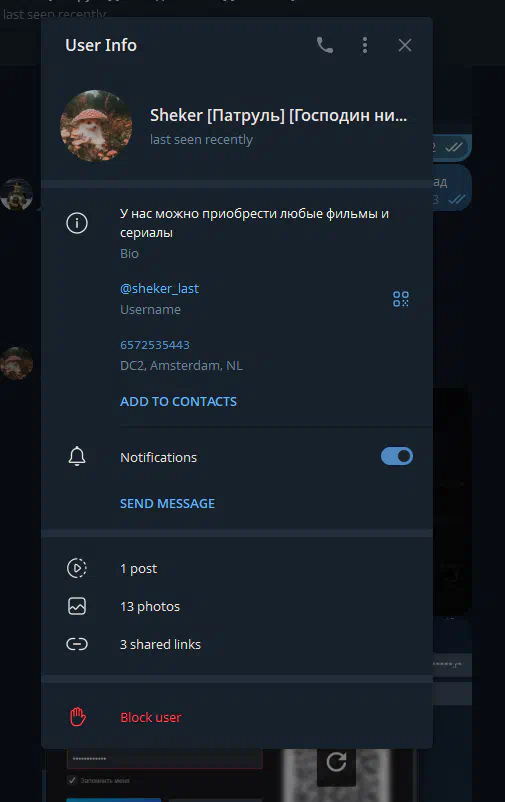Toggle the Notifications switch off
The width and height of the screenshot is (505, 802).
pyautogui.click(x=397, y=456)
